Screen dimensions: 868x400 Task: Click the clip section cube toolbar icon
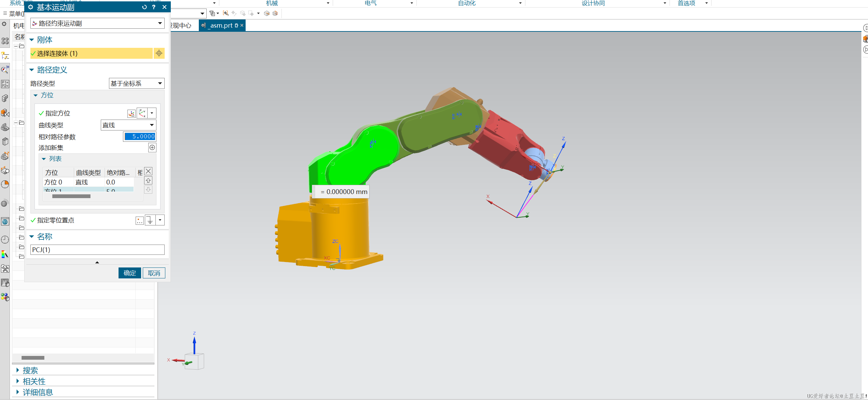[x=267, y=13]
